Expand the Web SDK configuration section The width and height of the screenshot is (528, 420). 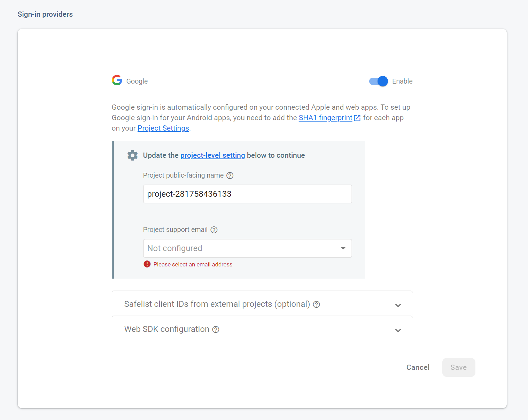[x=398, y=330]
